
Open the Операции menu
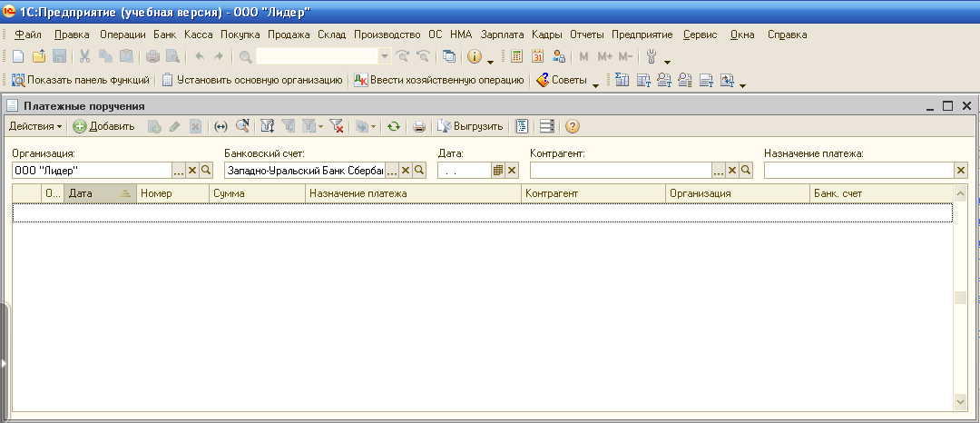point(122,35)
